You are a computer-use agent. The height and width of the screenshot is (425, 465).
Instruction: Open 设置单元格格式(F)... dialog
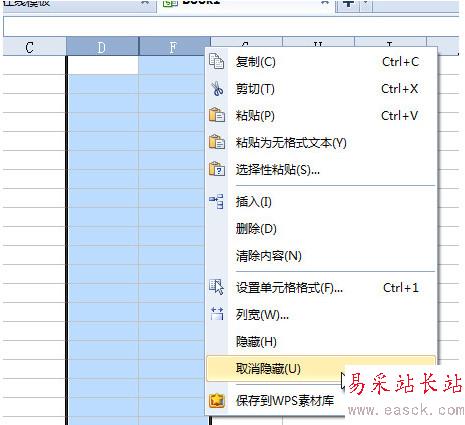(x=321, y=287)
